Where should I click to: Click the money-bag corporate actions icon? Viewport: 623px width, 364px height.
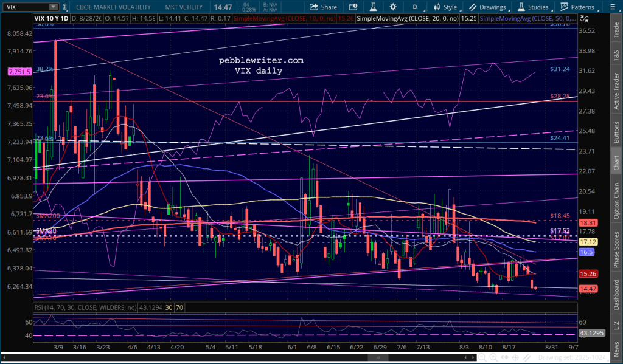point(353,7)
